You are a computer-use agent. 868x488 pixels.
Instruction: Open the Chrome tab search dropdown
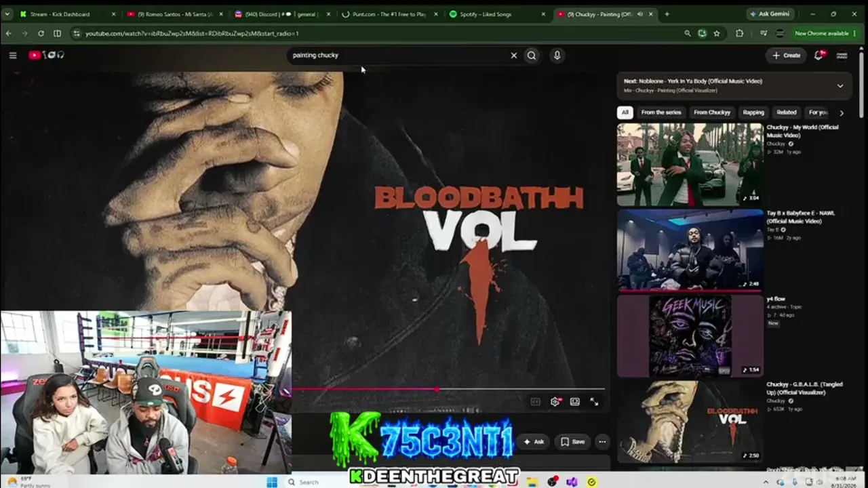coord(7,14)
